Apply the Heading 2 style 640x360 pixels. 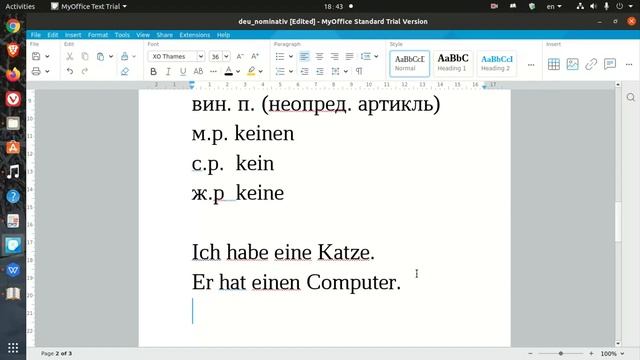tap(496, 63)
